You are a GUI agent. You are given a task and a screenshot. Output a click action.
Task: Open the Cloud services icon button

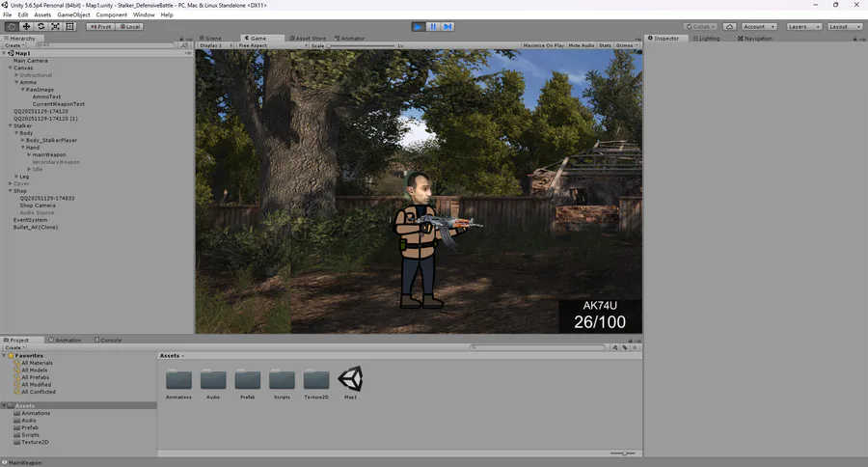pyautogui.click(x=730, y=27)
